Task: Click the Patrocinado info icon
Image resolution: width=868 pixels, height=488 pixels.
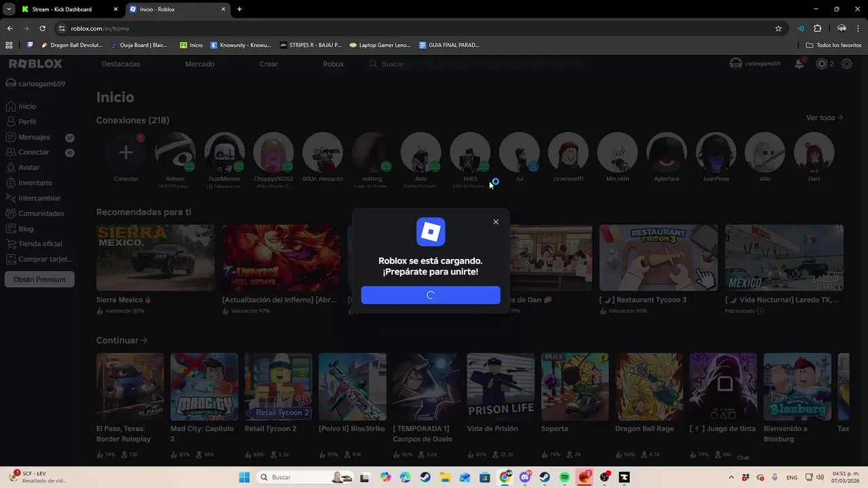Action: (x=760, y=311)
